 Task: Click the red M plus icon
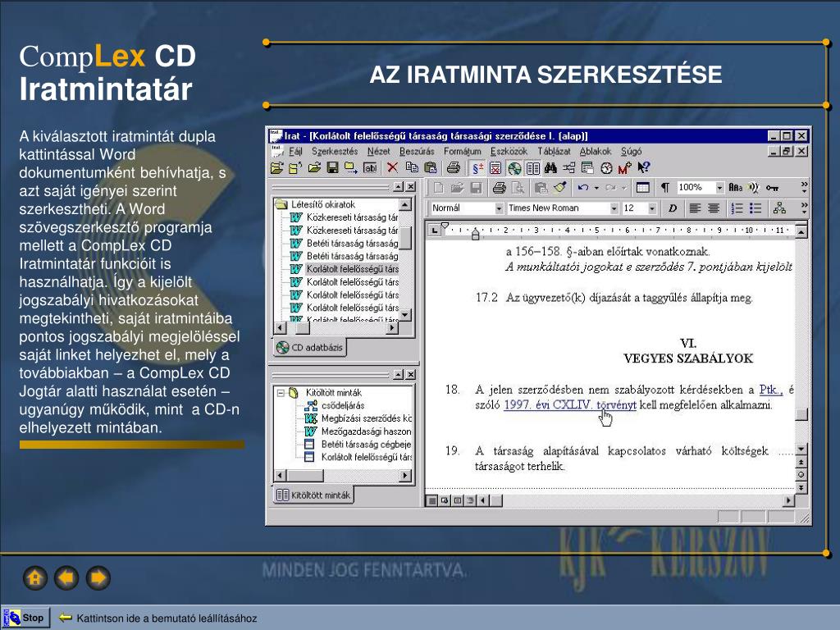coord(624,168)
